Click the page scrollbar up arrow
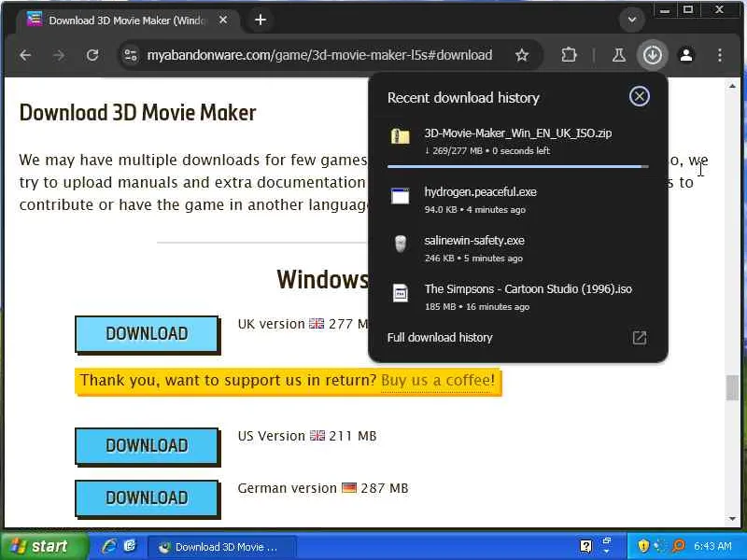Viewport: 747px width, 560px height. pyautogui.click(x=732, y=86)
